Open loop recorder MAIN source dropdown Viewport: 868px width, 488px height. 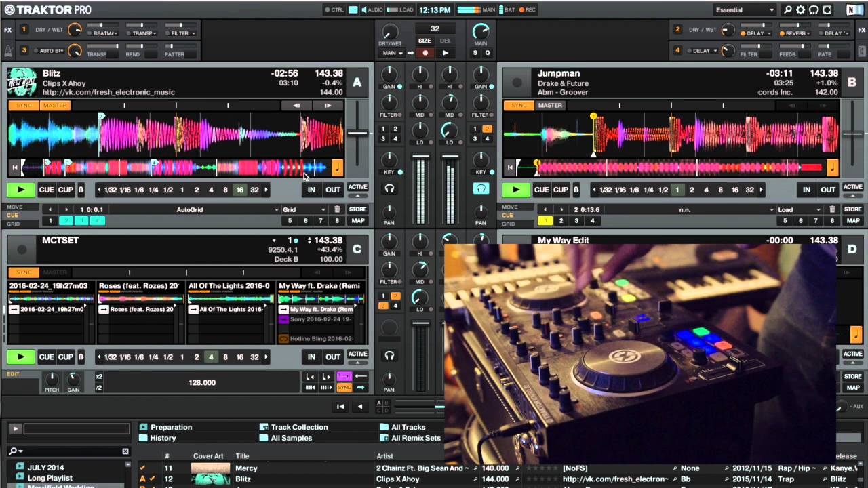pos(393,53)
